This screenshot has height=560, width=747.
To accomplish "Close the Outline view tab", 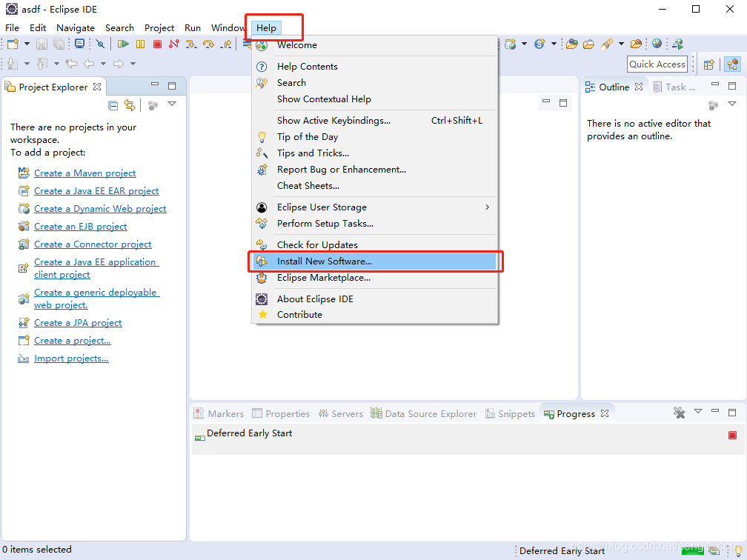I will (x=639, y=87).
